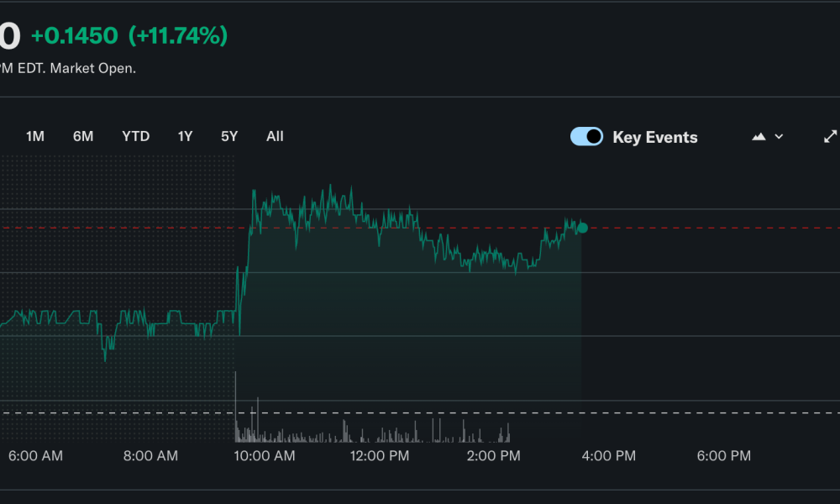Image resolution: width=840 pixels, height=504 pixels.
Task: Switch chart to YTD range
Action: pos(135,136)
